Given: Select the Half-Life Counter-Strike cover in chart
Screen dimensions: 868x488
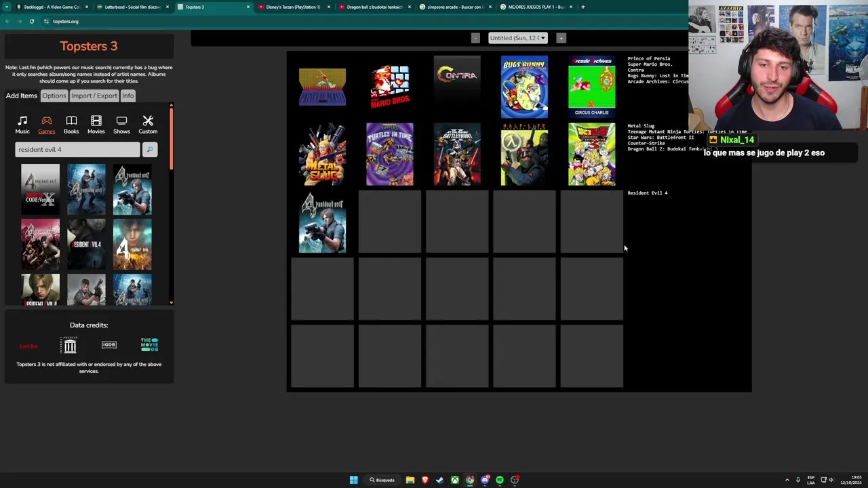Looking at the screenshot, I should click(524, 154).
